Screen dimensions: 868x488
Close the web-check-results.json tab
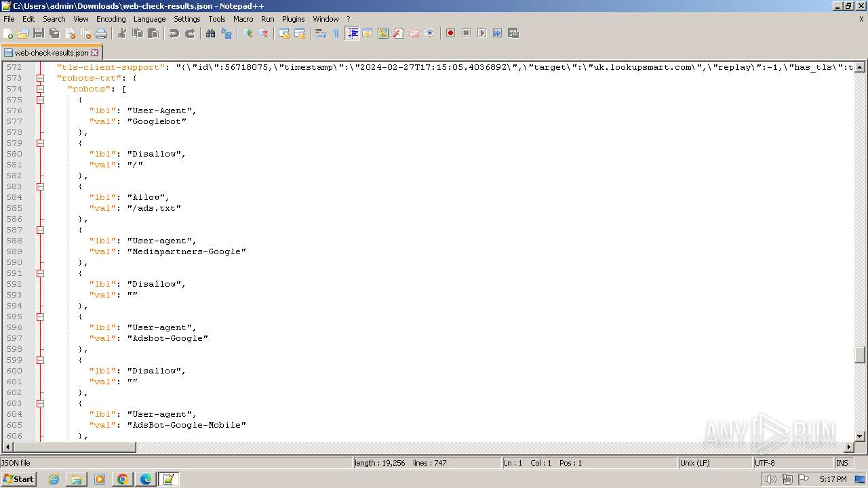(x=94, y=52)
